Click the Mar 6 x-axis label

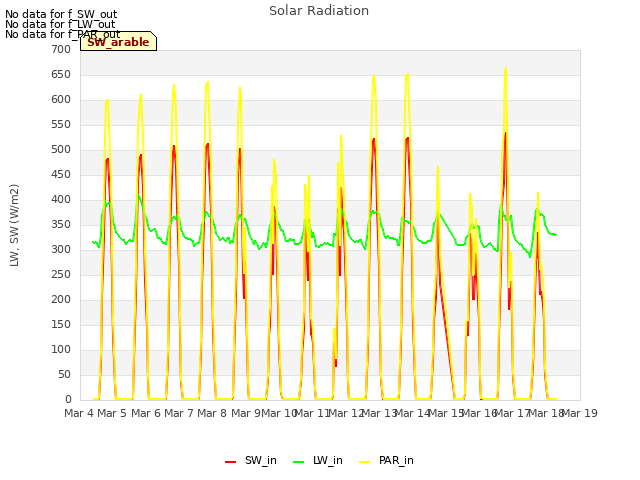[146, 413]
